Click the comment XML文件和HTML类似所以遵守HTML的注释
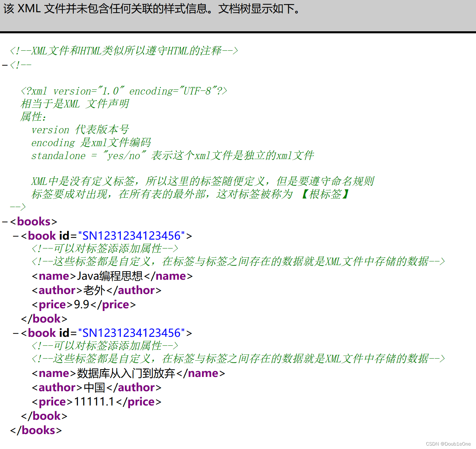This screenshot has width=476, height=449. point(124,51)
